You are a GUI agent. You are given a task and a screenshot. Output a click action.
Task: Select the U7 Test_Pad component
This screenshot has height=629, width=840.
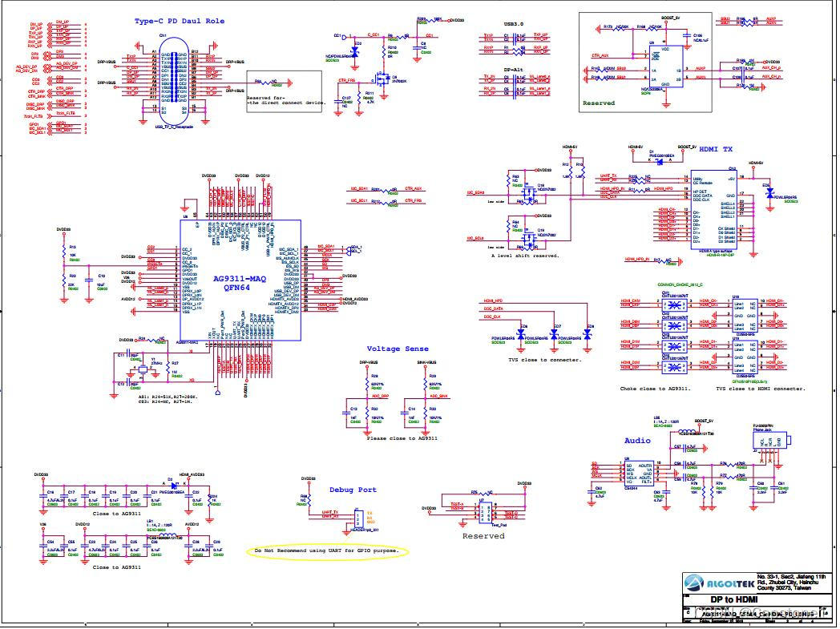tap(485, 513)
